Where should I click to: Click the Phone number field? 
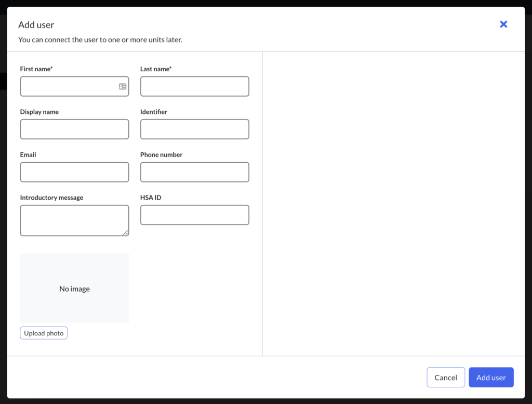tap(194, 172)
